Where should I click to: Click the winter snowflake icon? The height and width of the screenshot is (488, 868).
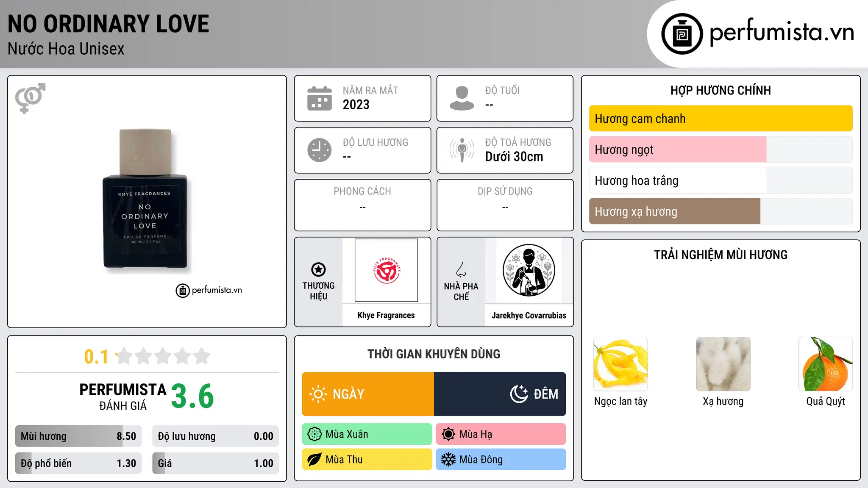(448, 460)
